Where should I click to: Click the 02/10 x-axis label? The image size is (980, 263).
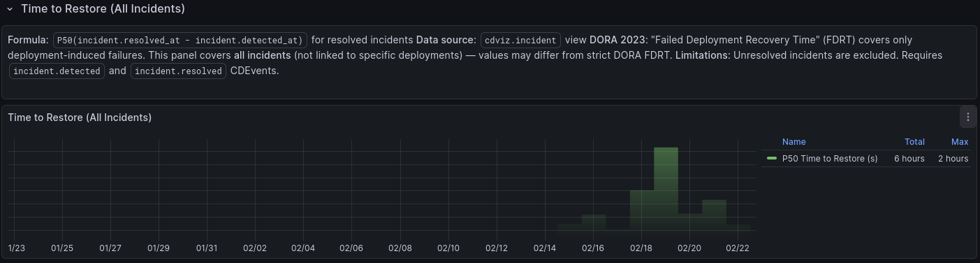448,248
